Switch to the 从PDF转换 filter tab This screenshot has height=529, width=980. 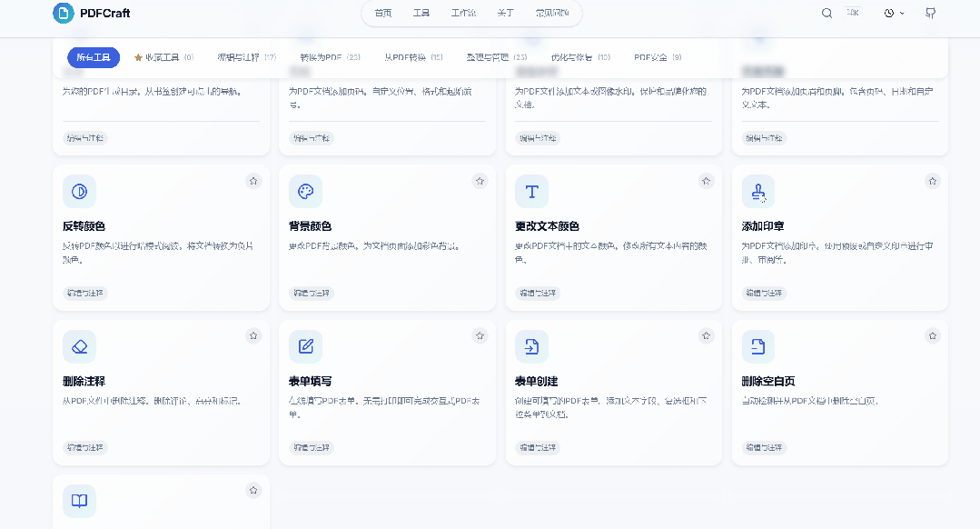tap(414, 57)
